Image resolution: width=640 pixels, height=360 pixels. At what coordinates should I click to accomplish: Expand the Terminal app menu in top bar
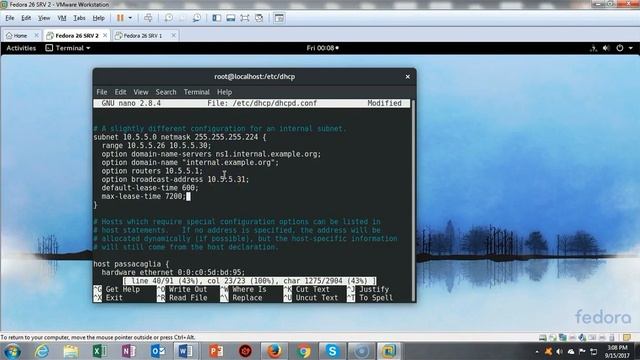tap(68, 48)
